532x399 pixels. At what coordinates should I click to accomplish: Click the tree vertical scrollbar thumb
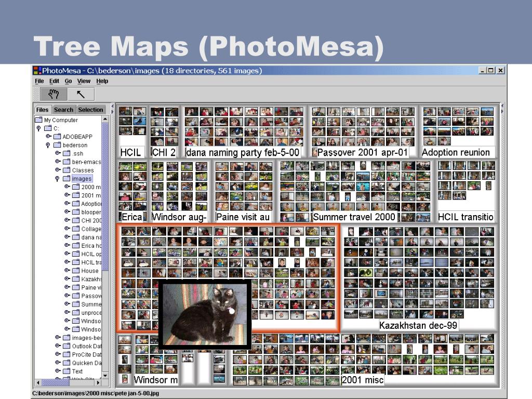105,197
